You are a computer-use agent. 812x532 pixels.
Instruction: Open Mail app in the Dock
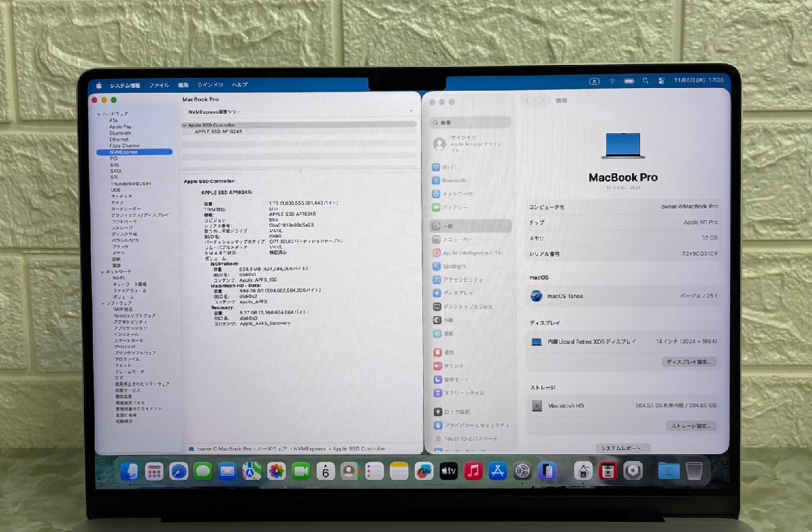[227, 471]
